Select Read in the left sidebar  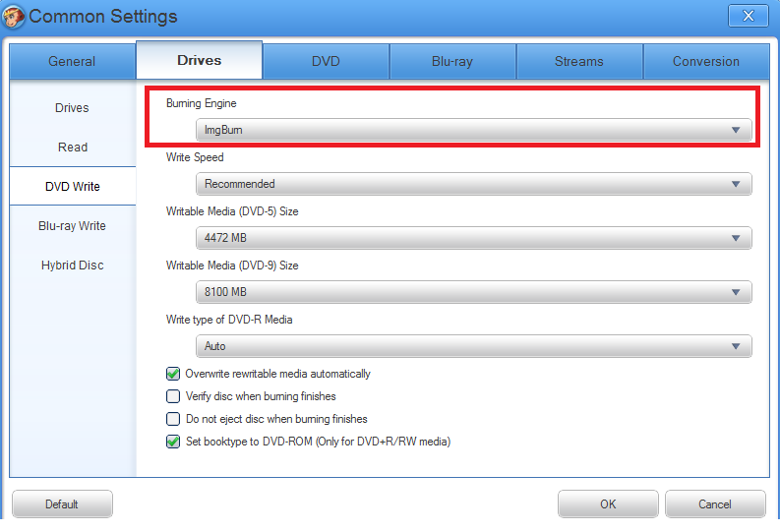click(72, 148)
